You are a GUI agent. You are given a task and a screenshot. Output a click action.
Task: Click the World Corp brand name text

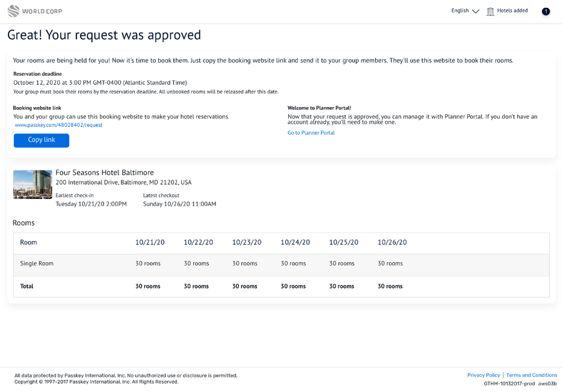click(42, 11)
